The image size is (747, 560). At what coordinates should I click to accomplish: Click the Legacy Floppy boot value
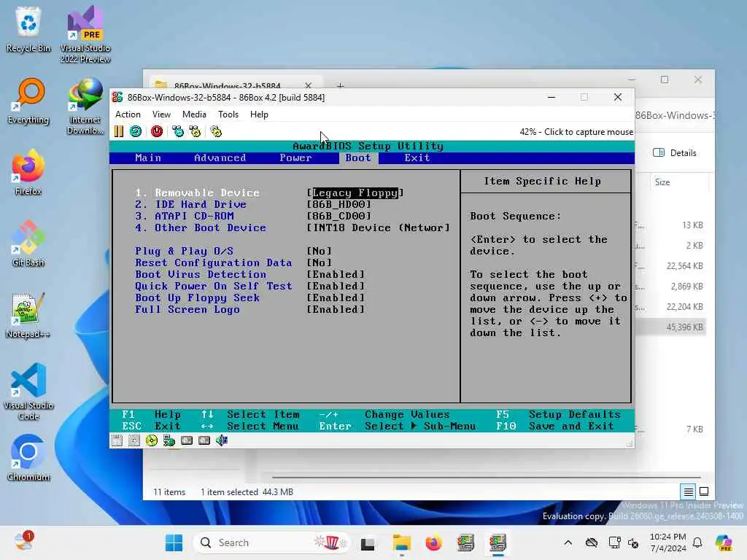[x=355, y=192]
